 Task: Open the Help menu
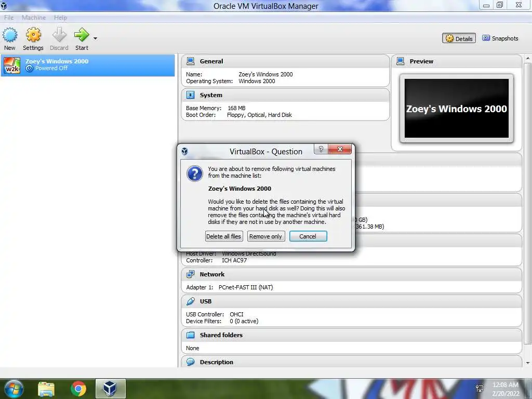[x=60, y=18]
